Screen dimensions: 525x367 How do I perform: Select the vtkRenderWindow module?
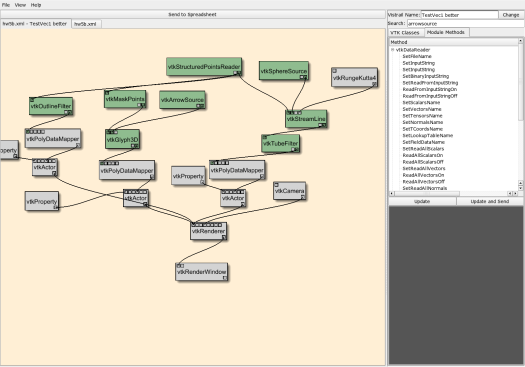pos(202,272)
